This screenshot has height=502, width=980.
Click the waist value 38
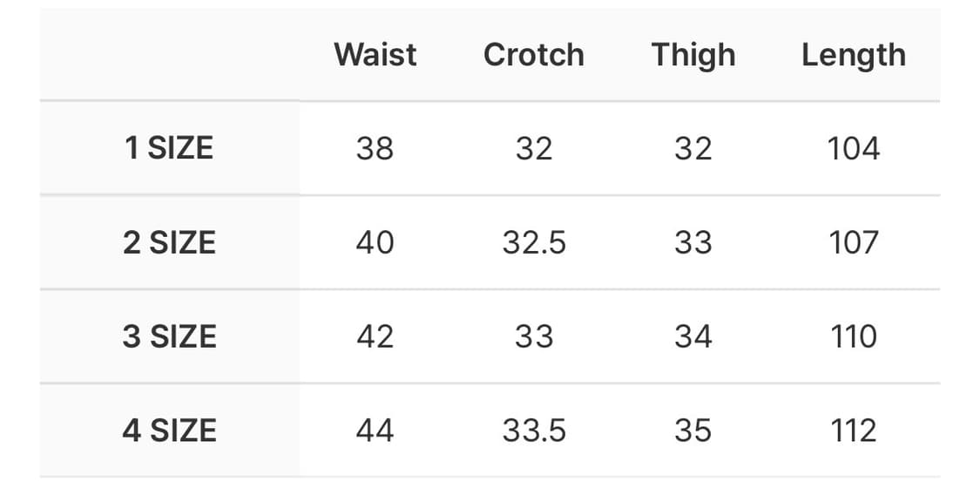point(375,148)
